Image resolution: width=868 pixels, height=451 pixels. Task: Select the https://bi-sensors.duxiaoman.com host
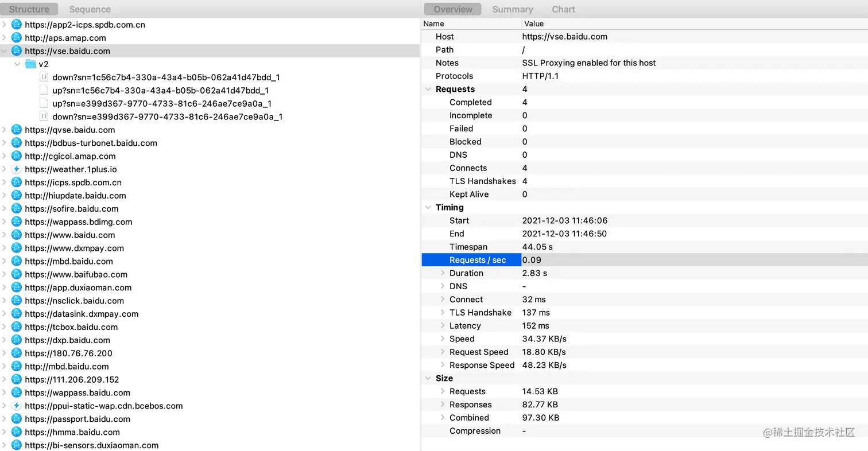(91, 445)
